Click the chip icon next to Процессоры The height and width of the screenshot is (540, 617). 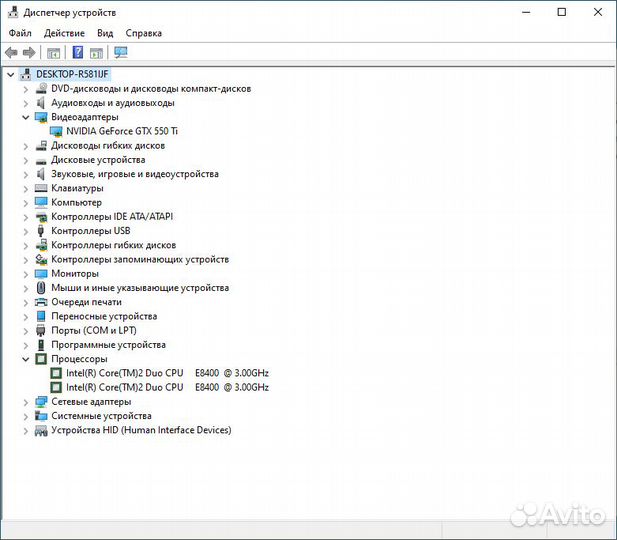(41, 359)
